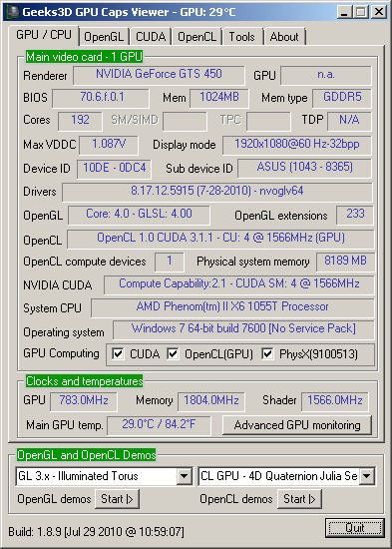Click the OpenGL extensions count 233
This screenshot has height=549, width=392.
tap(355, 215)
